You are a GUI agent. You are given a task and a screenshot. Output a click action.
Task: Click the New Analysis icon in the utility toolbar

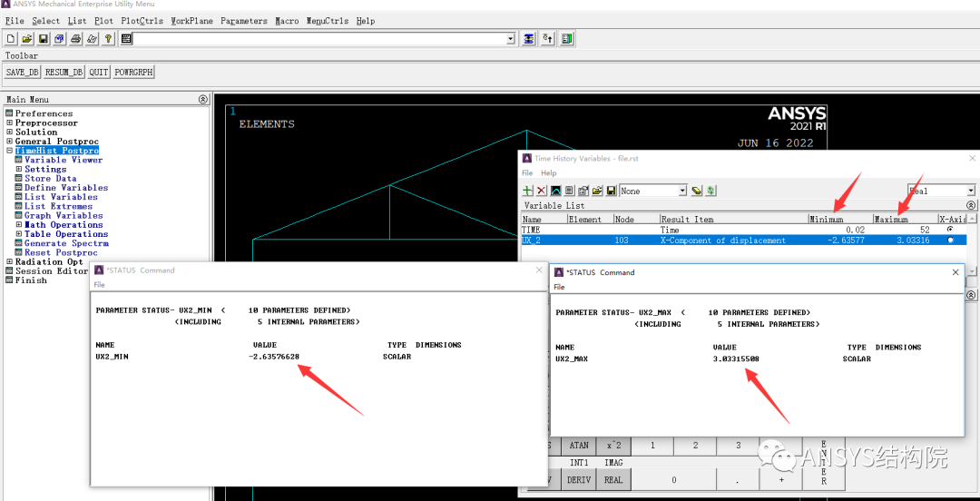(x=11, y=39)
